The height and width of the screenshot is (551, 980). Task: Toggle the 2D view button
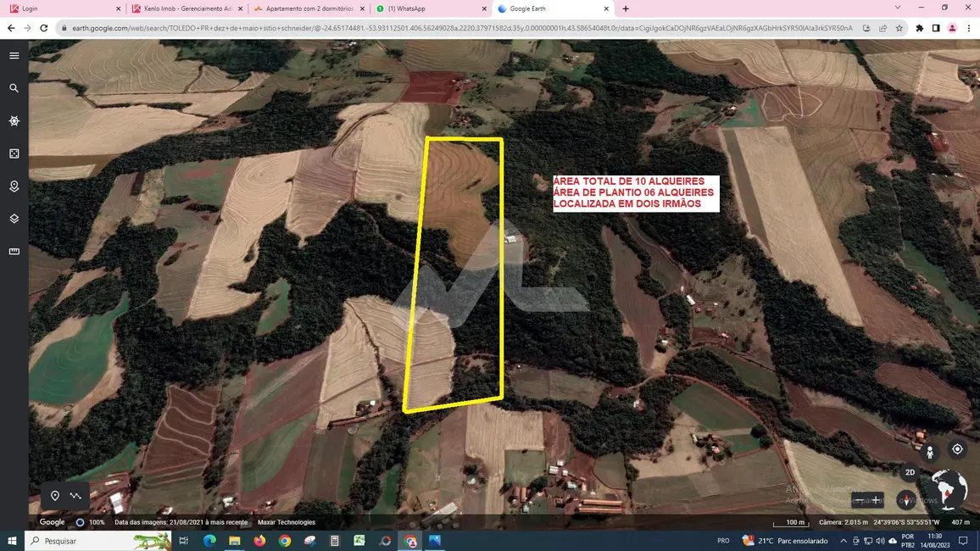point(910,472)
